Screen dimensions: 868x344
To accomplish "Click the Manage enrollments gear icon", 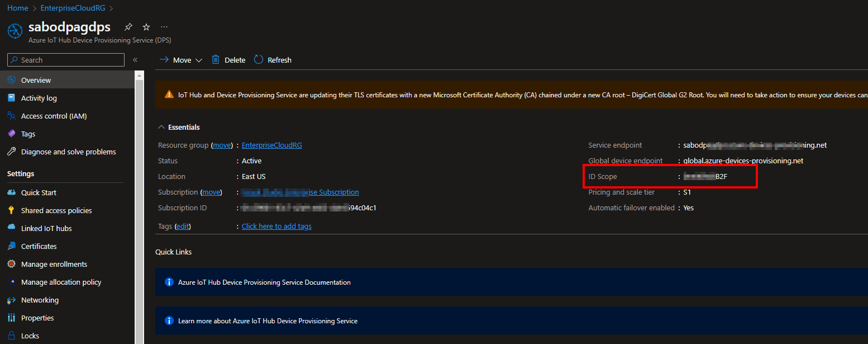I will (x=11, y=264).
